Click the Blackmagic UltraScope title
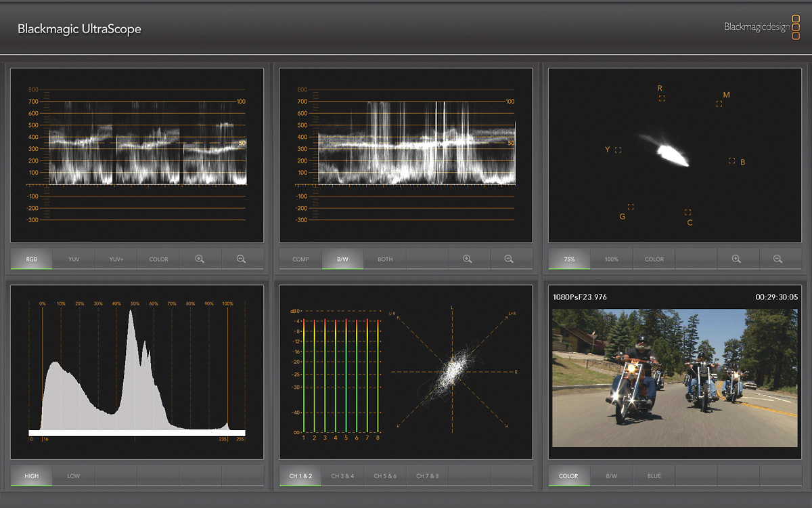The width and height of the screenshot is (812, 508). click(79, 29)
